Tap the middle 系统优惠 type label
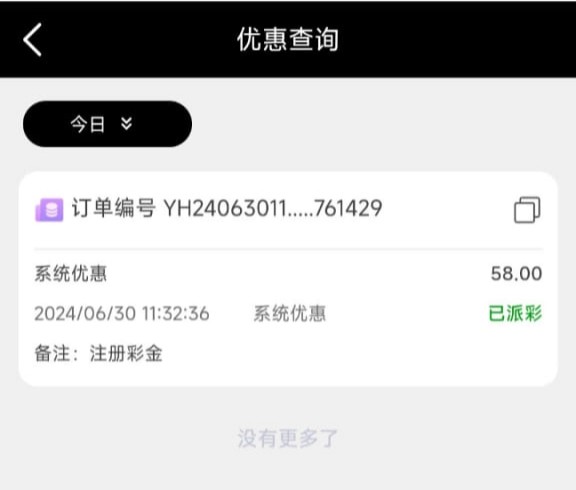 click(x=289, y=314)
